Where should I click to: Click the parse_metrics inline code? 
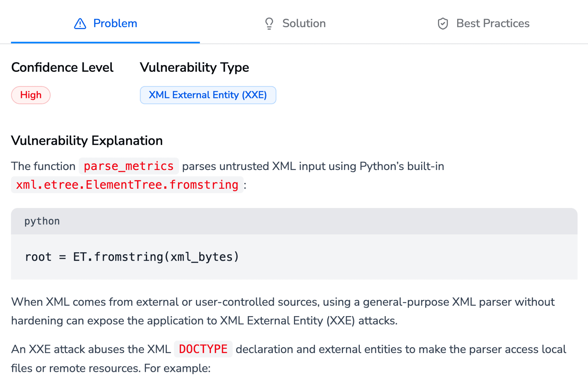click(129, 166)
